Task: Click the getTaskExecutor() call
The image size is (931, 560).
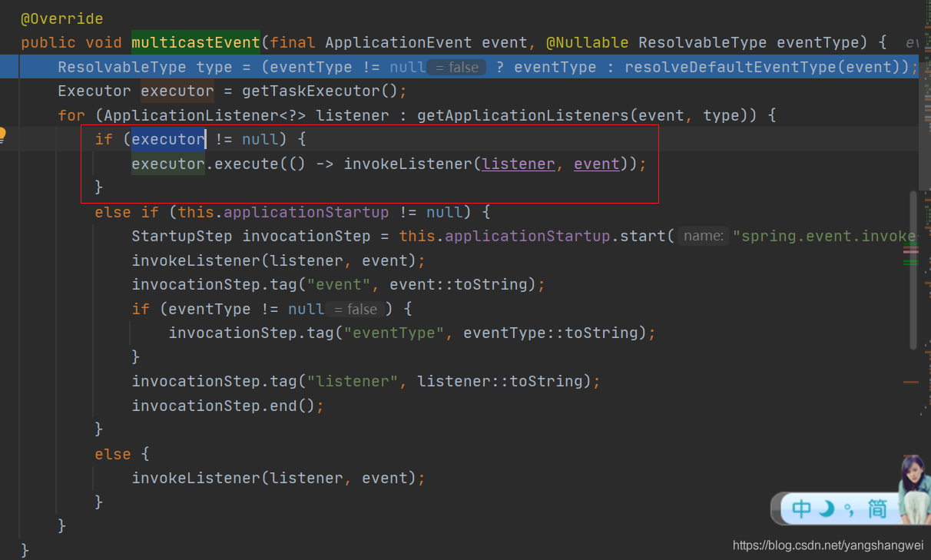Action: (x=320, y=91)
